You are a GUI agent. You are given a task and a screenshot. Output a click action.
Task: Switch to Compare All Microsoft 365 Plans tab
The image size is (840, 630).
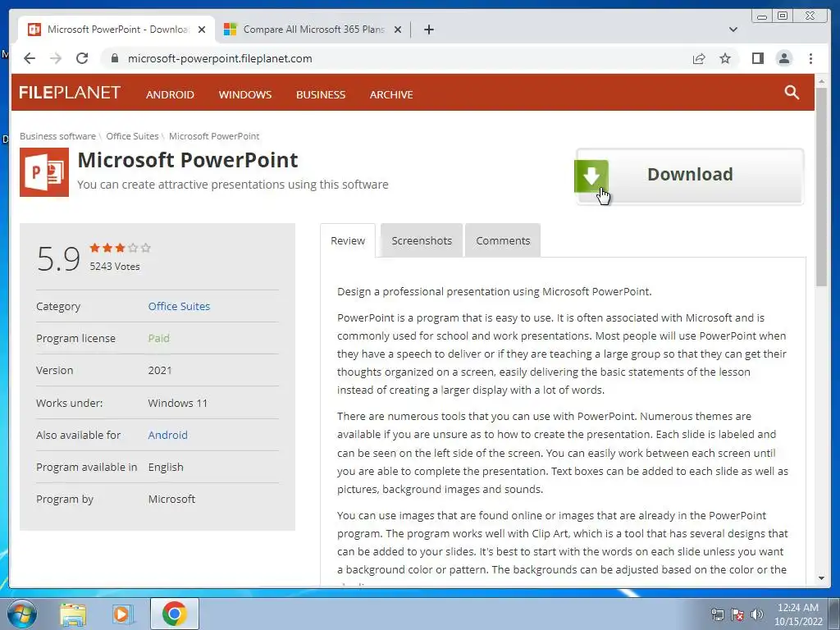pyautogui.click(x=313, y=30)
